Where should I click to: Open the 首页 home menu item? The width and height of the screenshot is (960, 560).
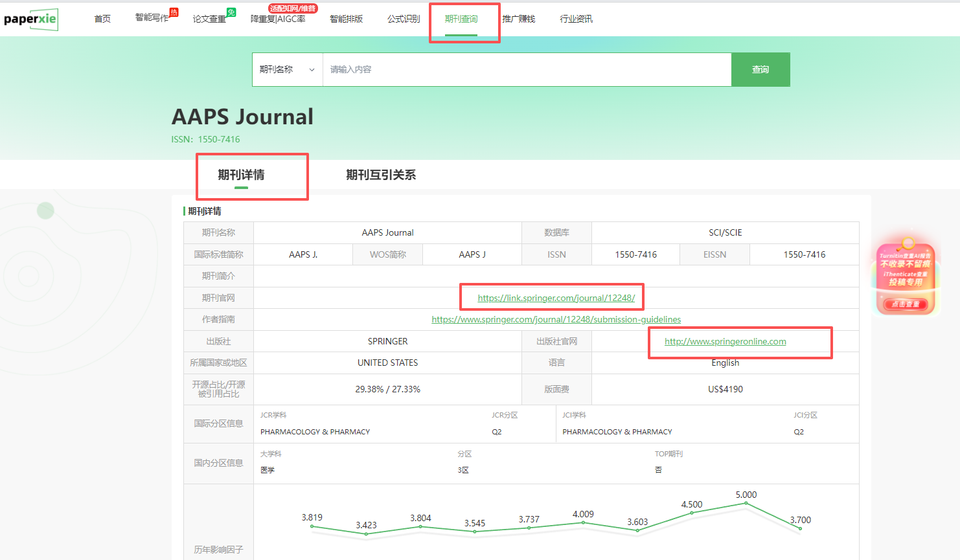tap(102, 19)
